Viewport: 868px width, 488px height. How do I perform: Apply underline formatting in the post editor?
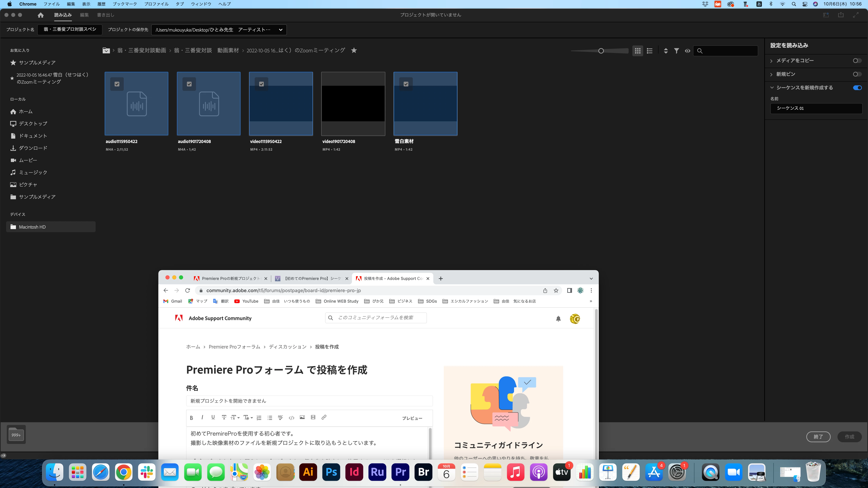click(213, 417)
